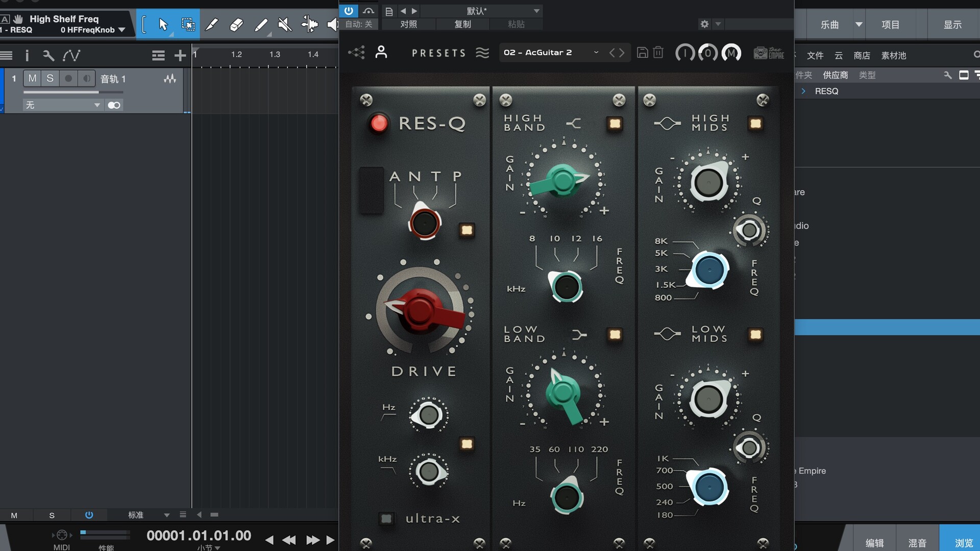Viewport: 980px width, 551px height.
Task: Solo track 1 with S button
Action: coord(50,78)
